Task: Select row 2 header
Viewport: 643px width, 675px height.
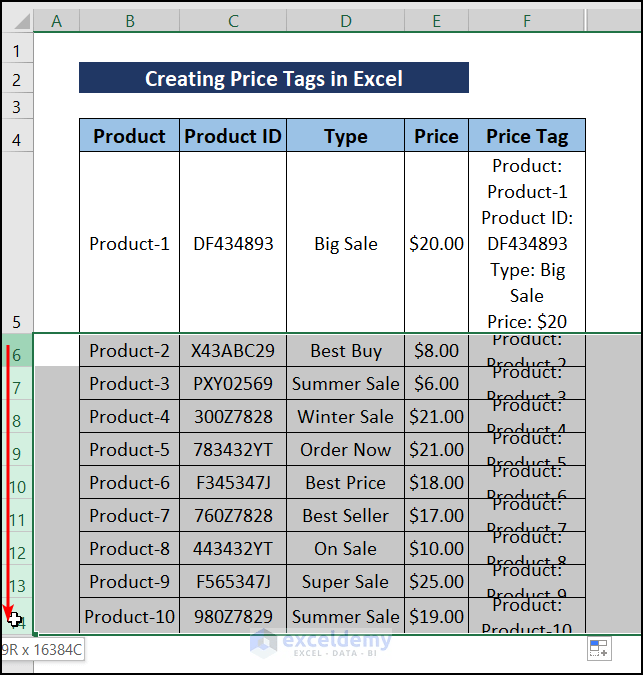Action: pos(17,80)
